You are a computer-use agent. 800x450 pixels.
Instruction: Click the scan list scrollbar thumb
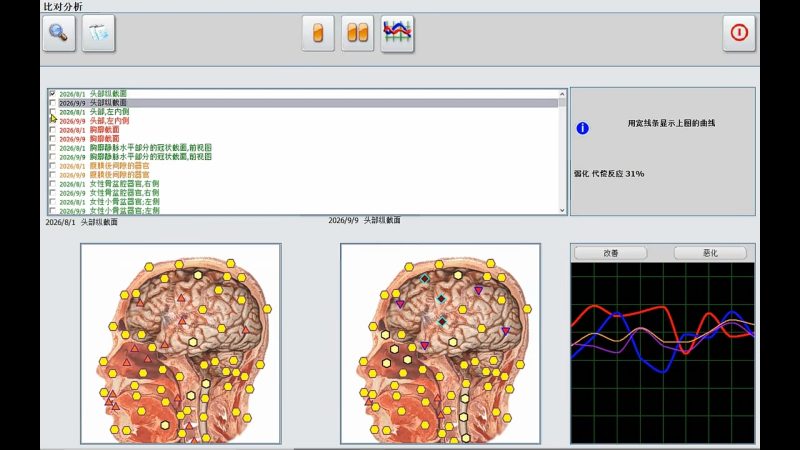[x=562, y=103]
